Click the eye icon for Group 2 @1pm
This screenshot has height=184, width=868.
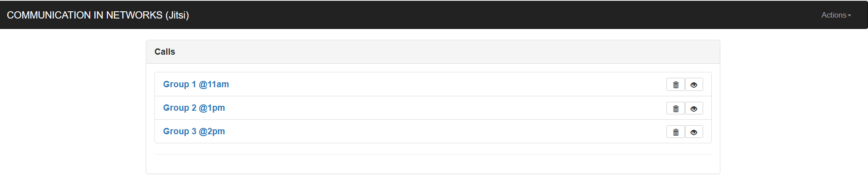point(694,109)
